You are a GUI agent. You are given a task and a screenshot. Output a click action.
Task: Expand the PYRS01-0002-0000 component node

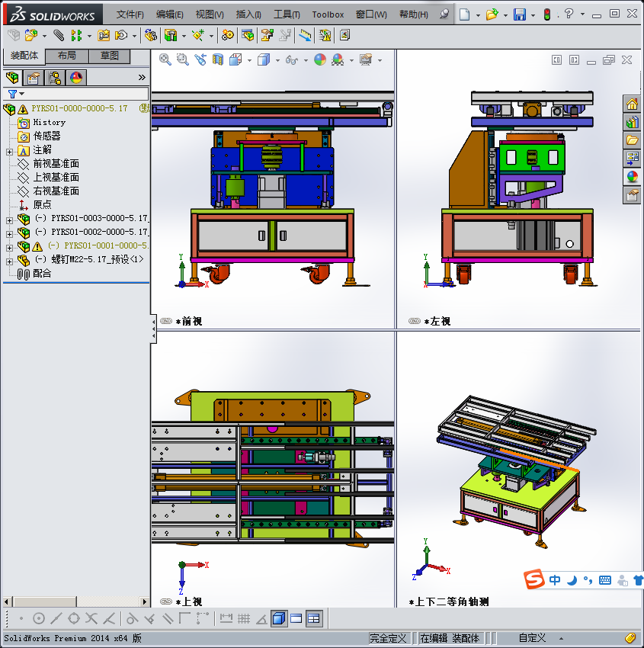tap(9, 234)
